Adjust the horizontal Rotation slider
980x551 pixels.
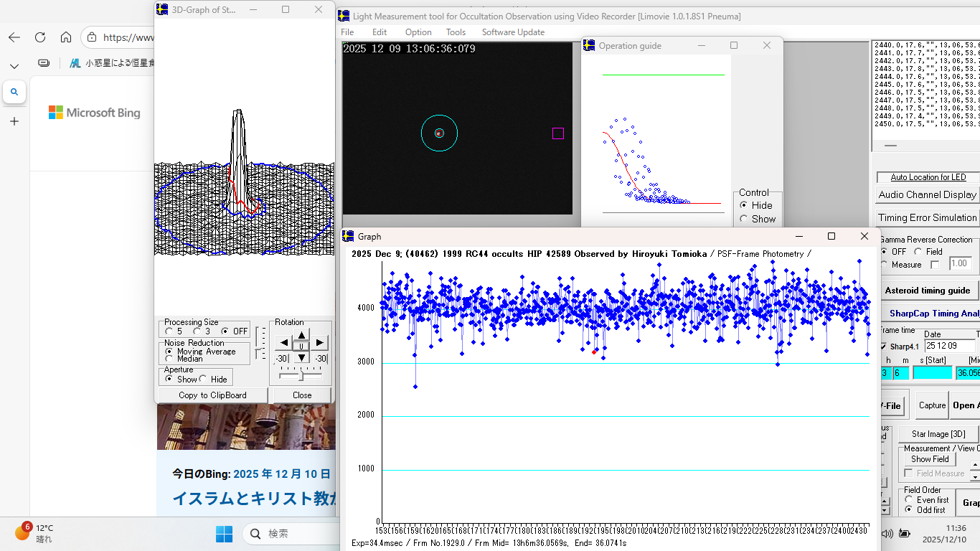[x=301, y=375]
